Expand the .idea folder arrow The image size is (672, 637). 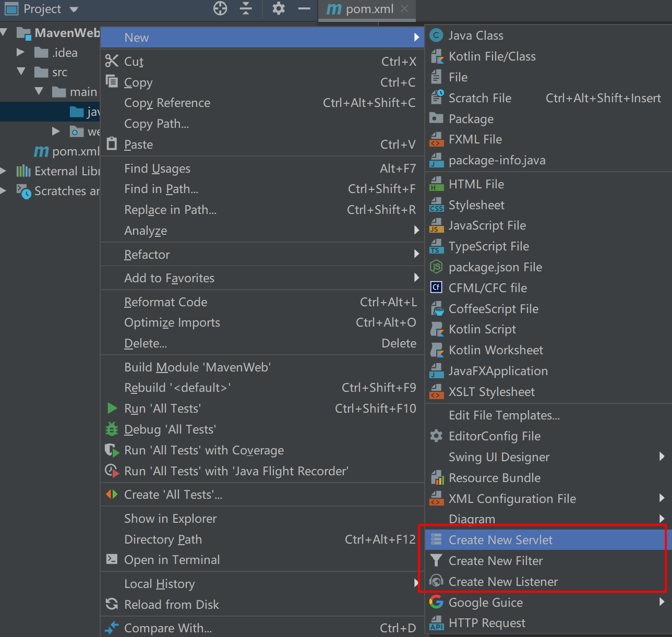[20, 52]
